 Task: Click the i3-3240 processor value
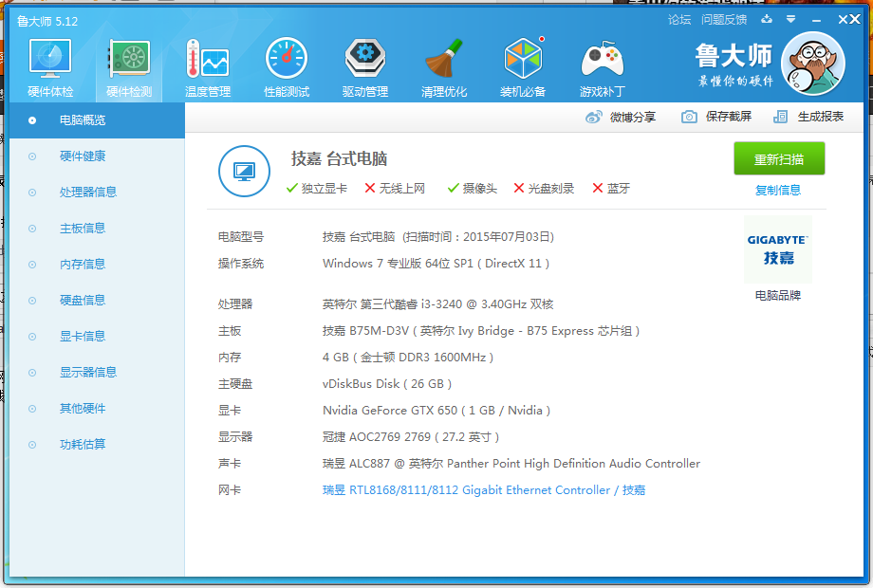(x=438, y=304)
